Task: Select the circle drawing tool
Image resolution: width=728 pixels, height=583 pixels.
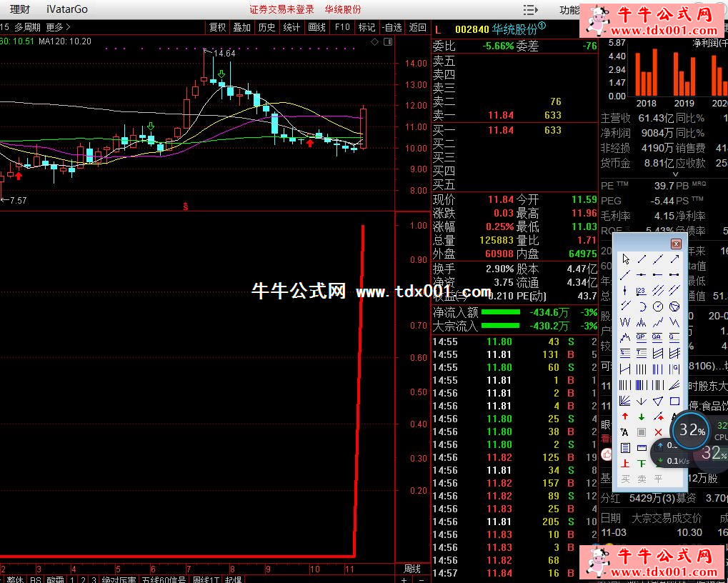Action: [x=658, y=307]
